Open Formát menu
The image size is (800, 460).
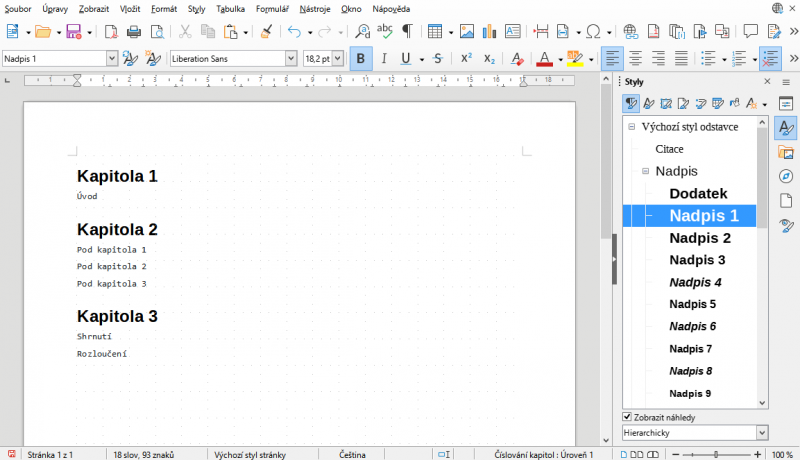click(164, 9)
